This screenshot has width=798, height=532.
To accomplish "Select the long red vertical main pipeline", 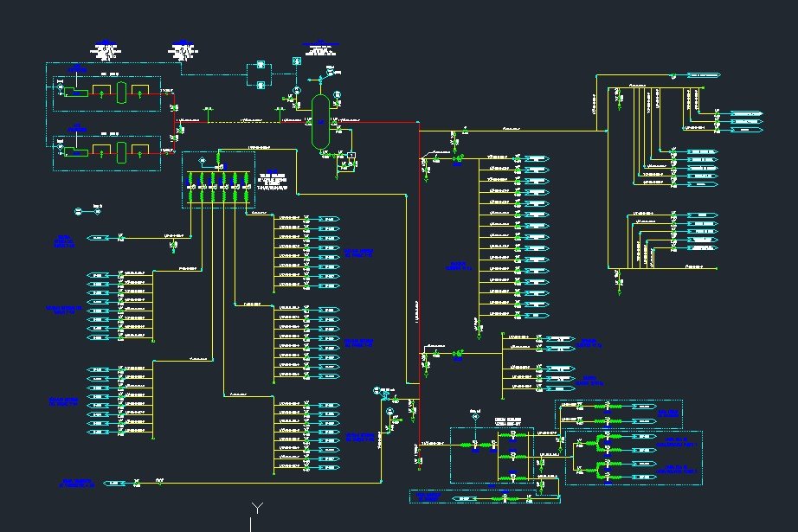I will (x=420, y=260).
